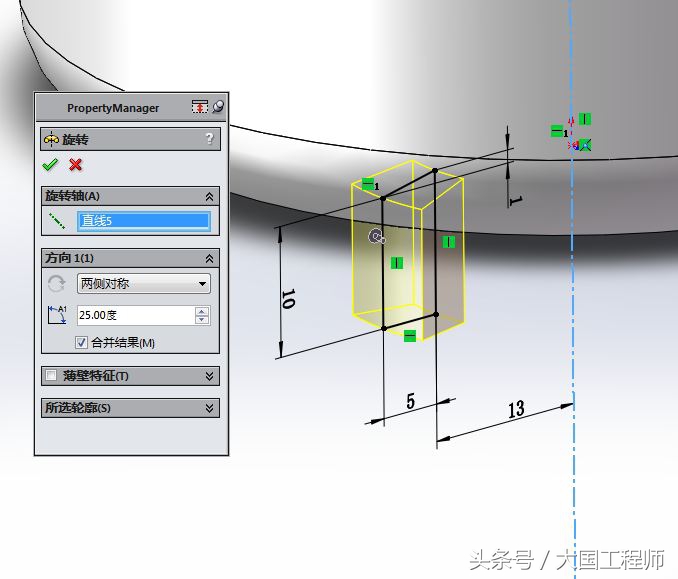Click the horizontal relation icon at sketch bottom

coord(409,336)
